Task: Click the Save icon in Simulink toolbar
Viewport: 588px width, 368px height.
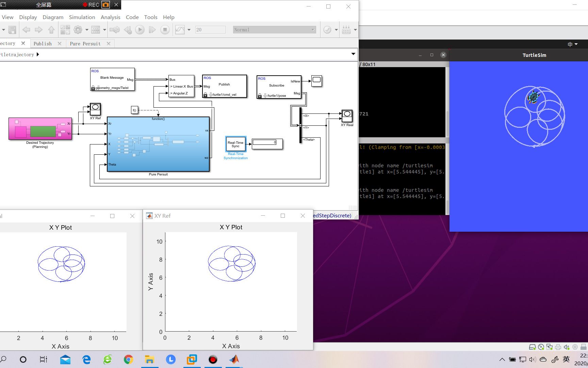Action: pyautogui.click(x=12, y=30)
